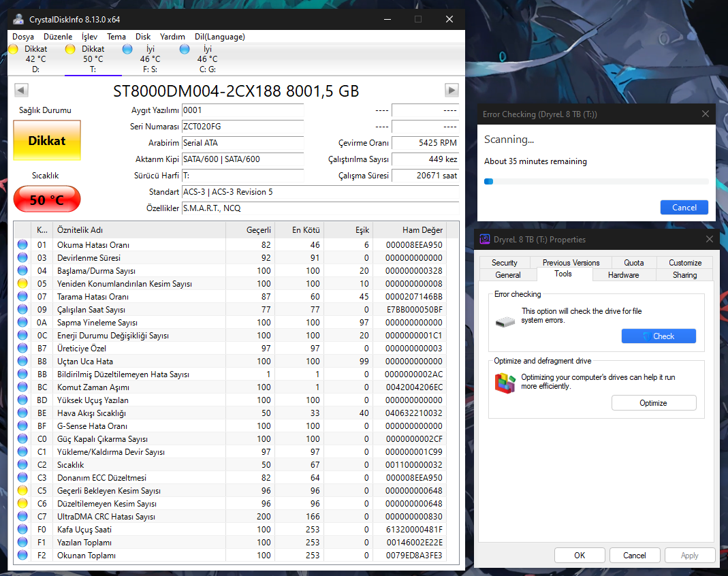Click Cancel in Properties dialog
The height and width of the screenshot is (576, 728).
coord(635,555)
